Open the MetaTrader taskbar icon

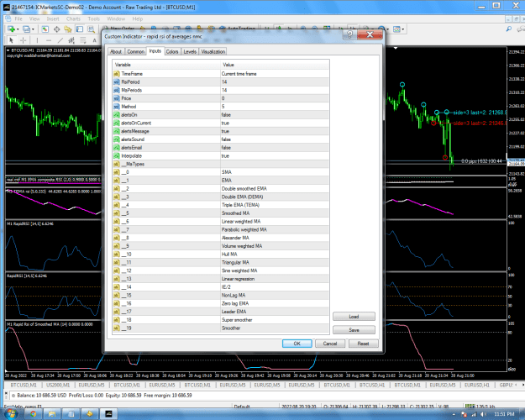(x=109, y=414)
